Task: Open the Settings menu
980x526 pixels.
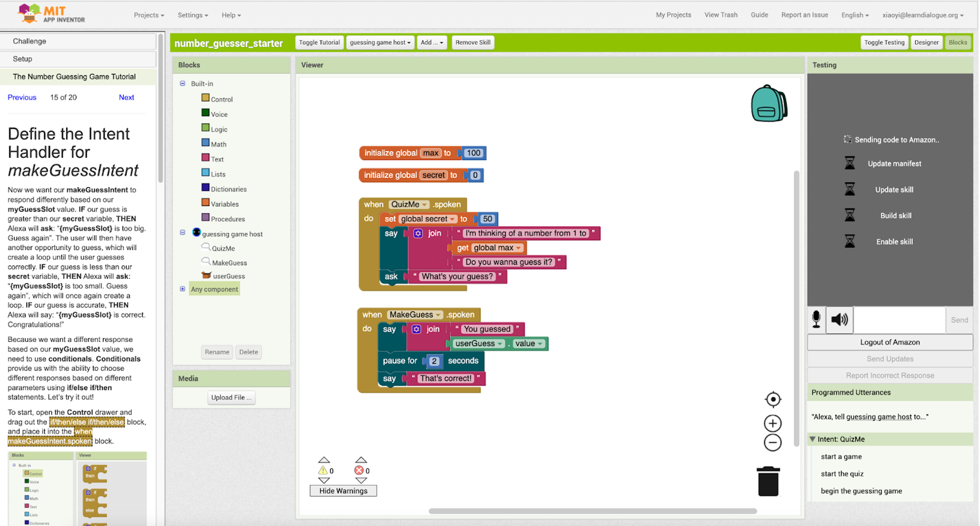Action: (x=193, y=15)
